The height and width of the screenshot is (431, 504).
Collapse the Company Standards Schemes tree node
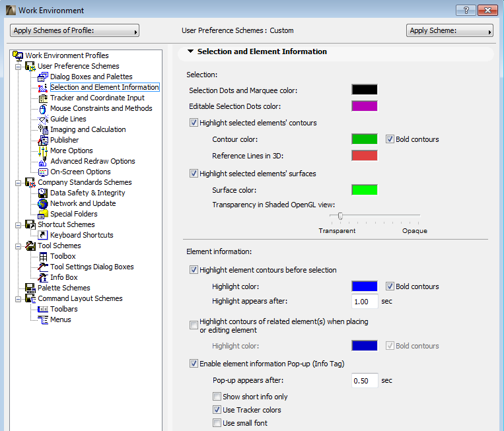point(18,183)
